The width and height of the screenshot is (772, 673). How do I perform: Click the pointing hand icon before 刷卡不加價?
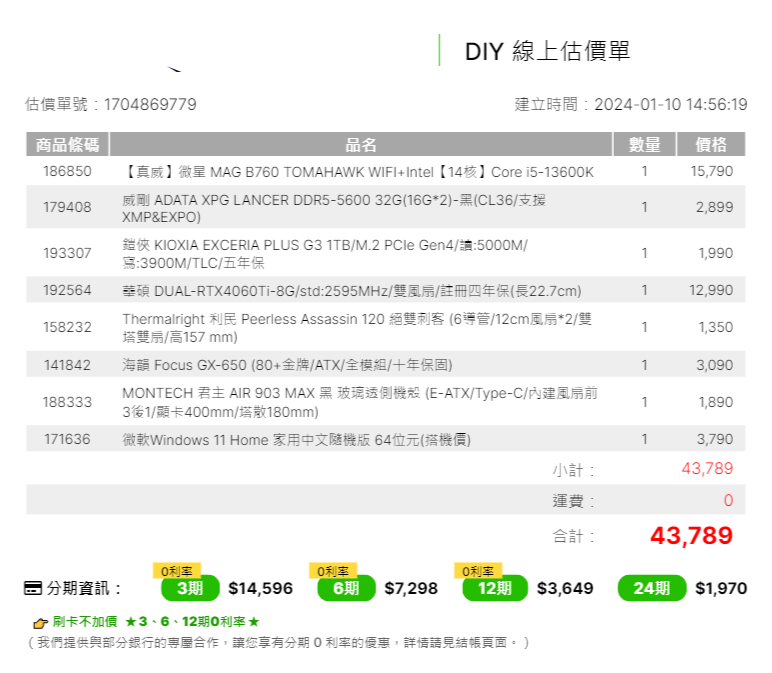point(40,623)
